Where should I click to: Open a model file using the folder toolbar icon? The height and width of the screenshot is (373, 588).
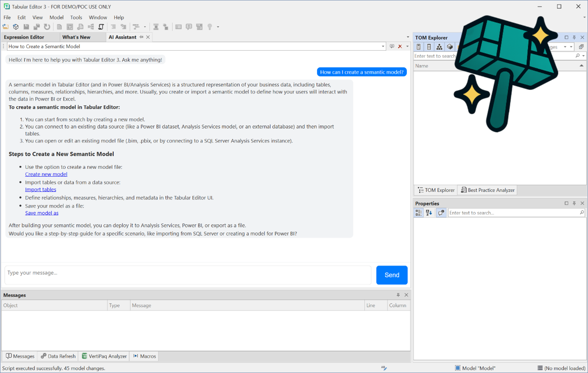click(5, 26)
